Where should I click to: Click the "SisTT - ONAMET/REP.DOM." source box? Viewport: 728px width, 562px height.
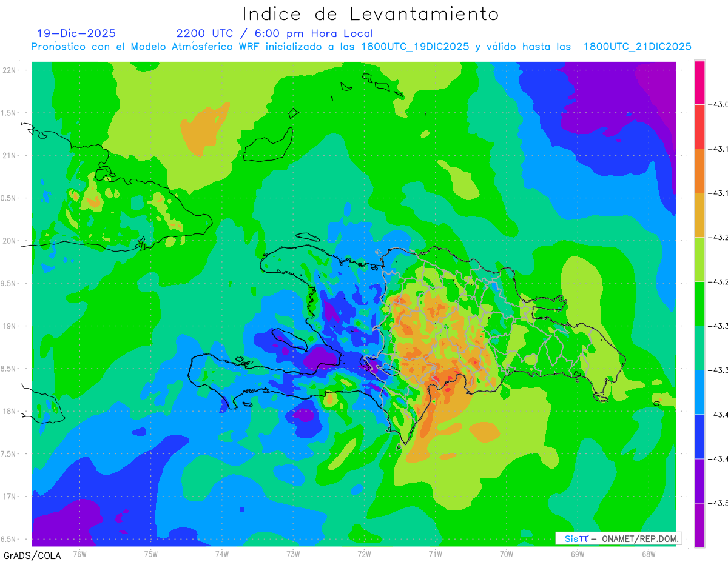coord(618,538)
